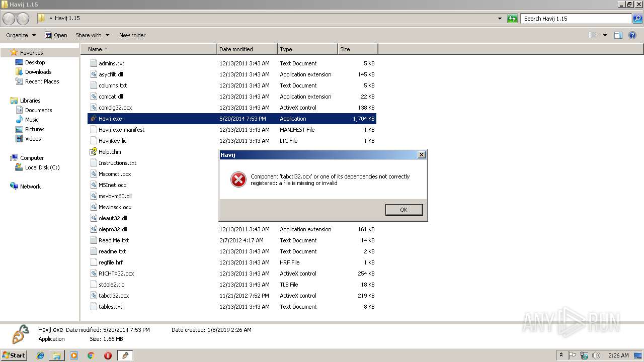Select Havij.exe.manifest file
The width and height of the screenshot is (644, 362).
(121, 130)
